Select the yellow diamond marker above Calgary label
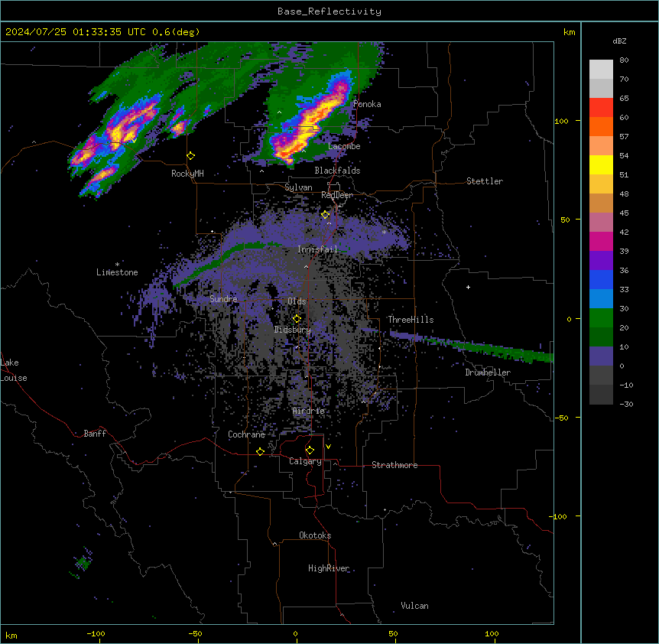 [x=310, y=450]
